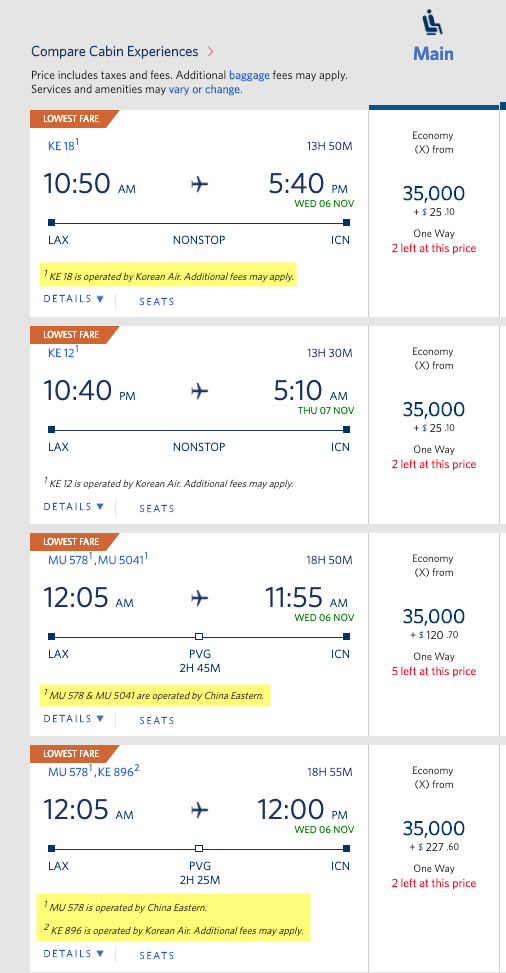Open the vary or change link
This screenshot has height=973, width=506.
pyautogui.click(x=206, y=89)
